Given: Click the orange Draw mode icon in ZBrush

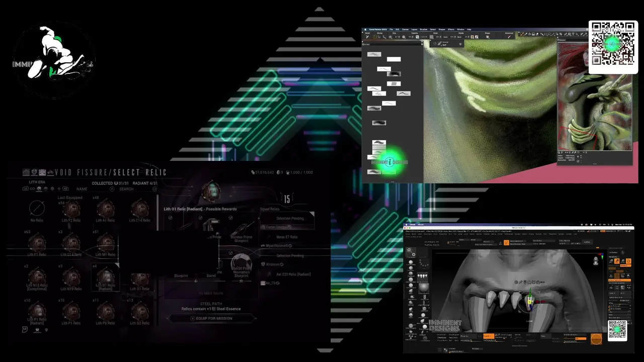Looking at the screenshot, I should [507, 242].
